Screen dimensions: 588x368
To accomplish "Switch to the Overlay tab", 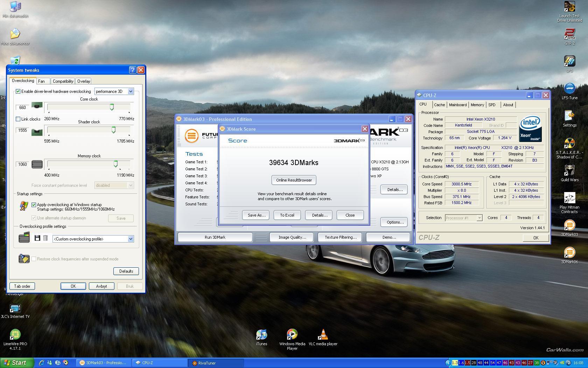I will (84, 81).
